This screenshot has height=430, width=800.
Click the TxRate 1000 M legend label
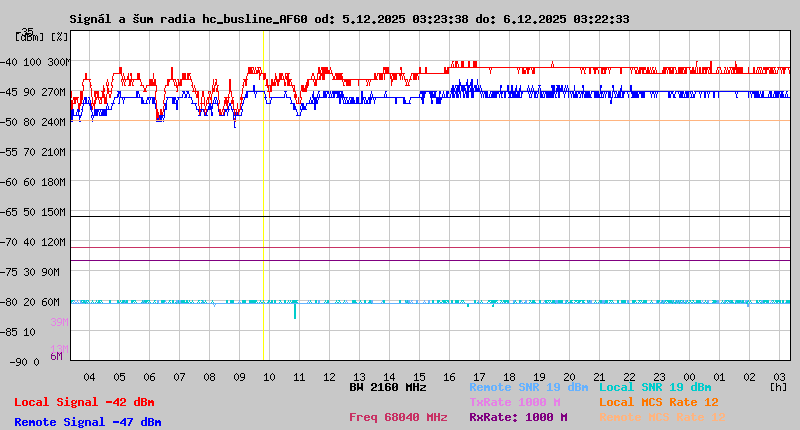pyautogui.click(x=515, y=402)
